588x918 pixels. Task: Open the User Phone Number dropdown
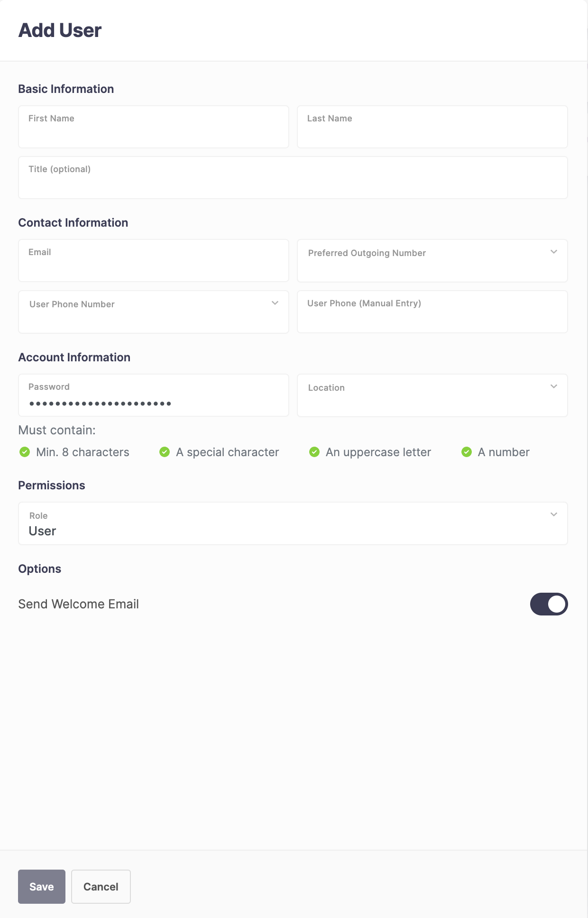click(154, 312)
